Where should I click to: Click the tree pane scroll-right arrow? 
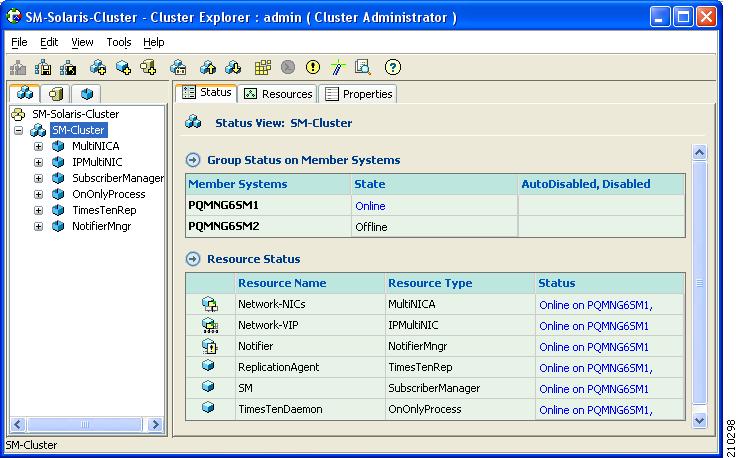pyautogui.click(x=155, y=425)
